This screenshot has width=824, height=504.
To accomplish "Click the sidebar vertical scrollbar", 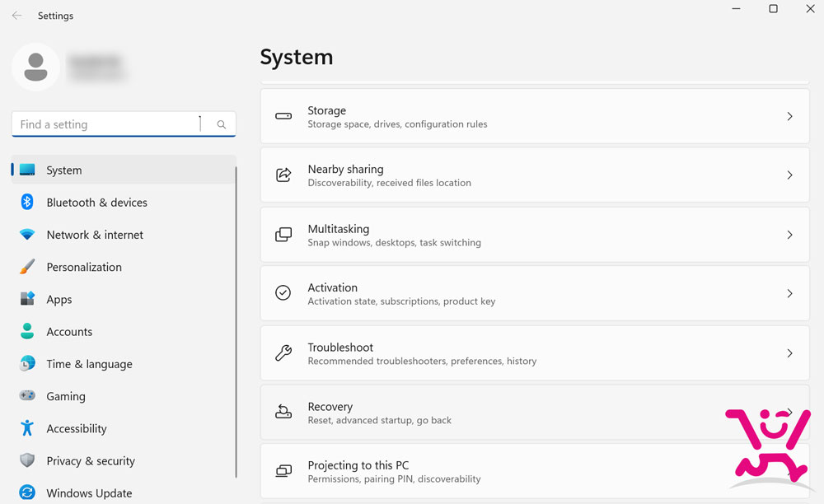I will coord(236,322).
